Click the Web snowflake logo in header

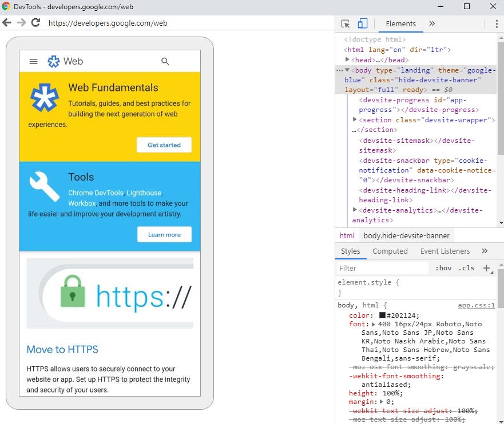click(x=53, y=61)
